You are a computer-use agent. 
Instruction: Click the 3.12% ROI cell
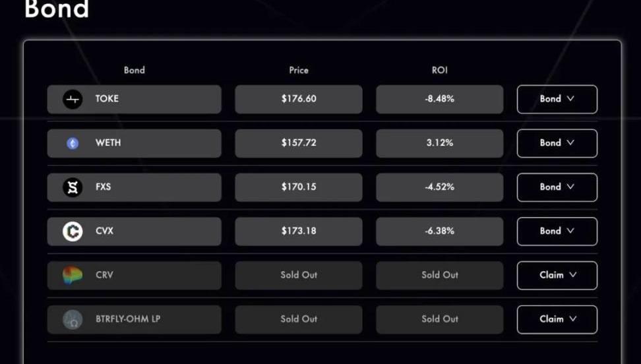(x=439, y=144)
